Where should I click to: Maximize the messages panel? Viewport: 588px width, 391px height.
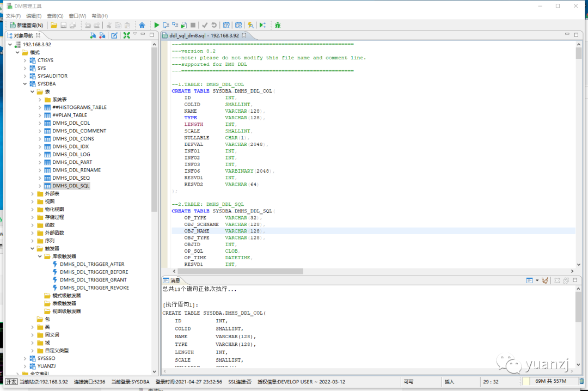click(575, 280)
